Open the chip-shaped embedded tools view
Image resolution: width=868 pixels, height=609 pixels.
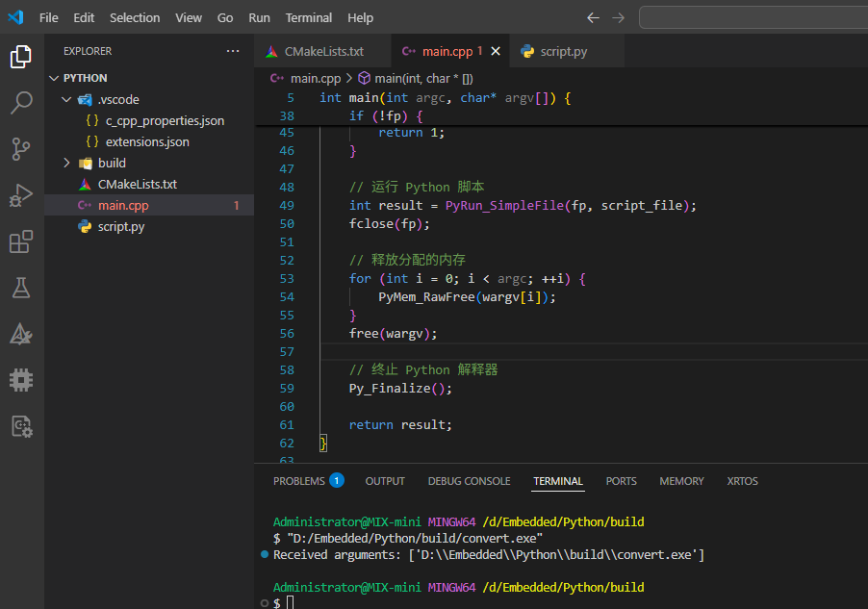[21, 380]
